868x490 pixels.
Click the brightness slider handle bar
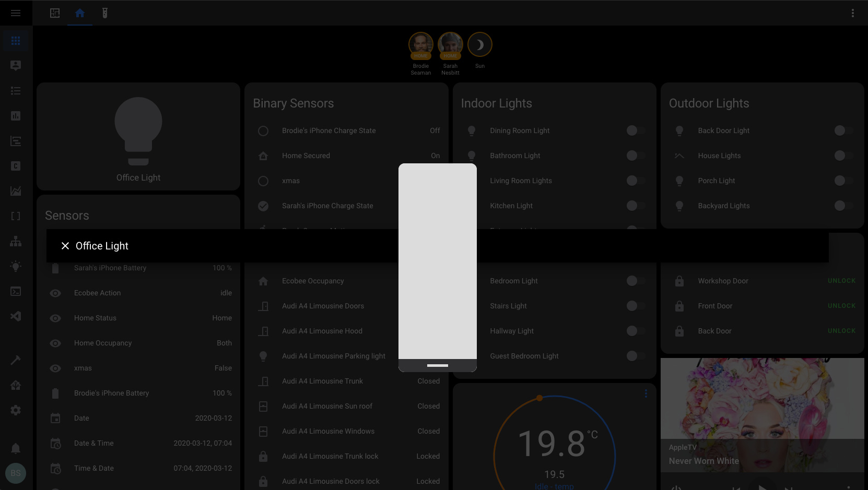[438, 365]
